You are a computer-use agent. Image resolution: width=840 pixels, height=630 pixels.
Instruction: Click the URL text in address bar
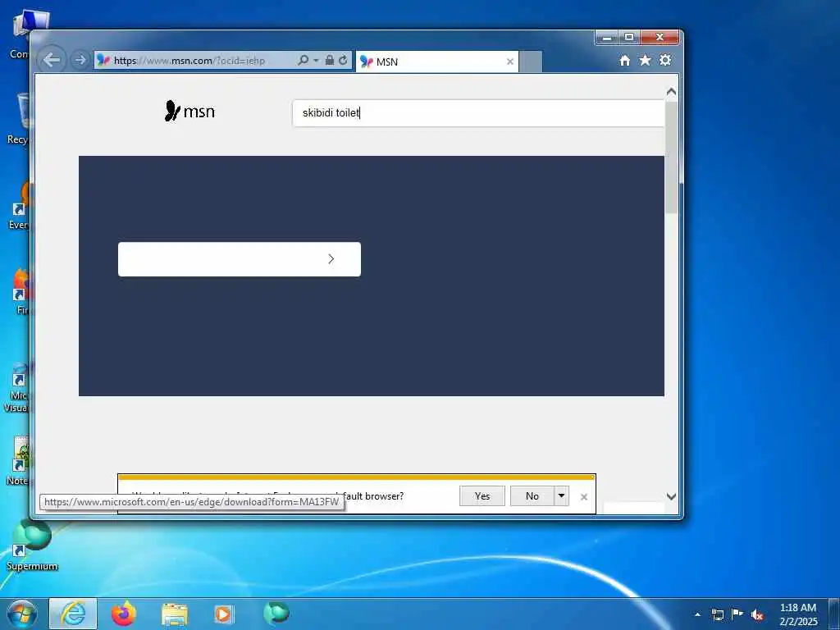(189, 61)
